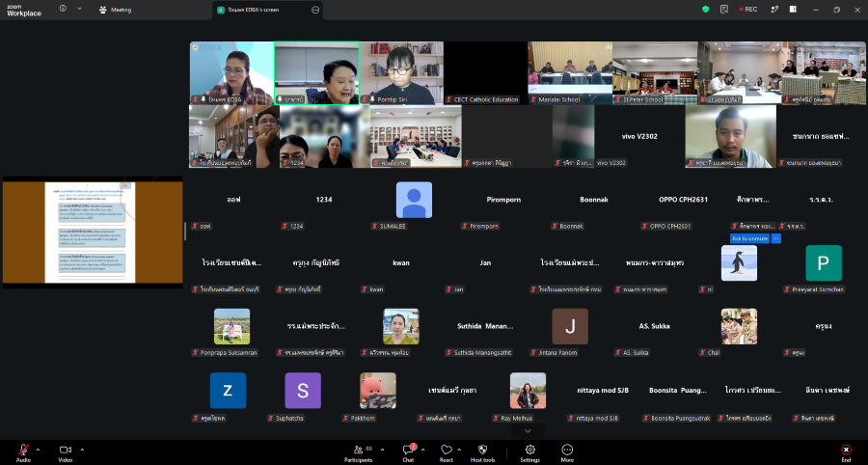Select Ray Meihua's photo avatar
This screenshot has height=465, width=868.
pos(528,391)
